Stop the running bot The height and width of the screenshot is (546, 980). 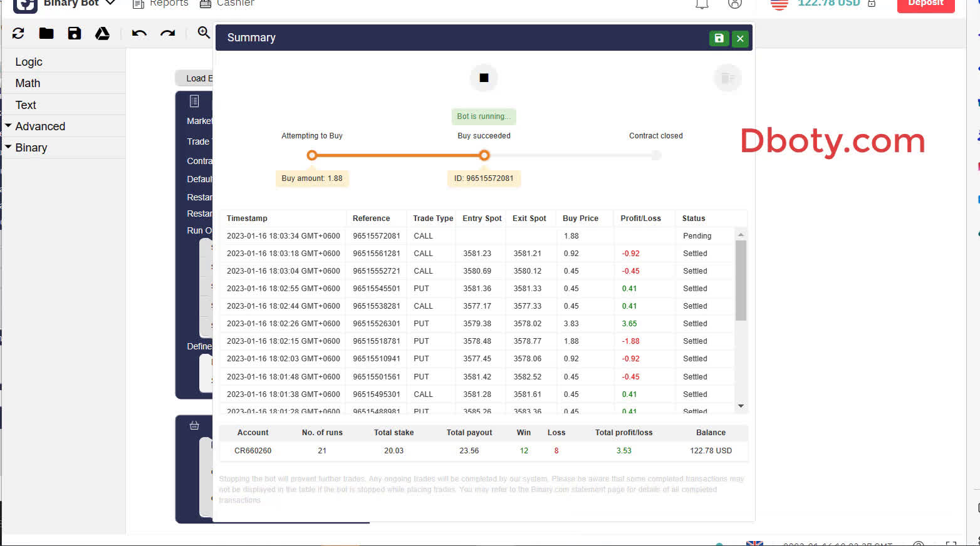tap(484, 78)
